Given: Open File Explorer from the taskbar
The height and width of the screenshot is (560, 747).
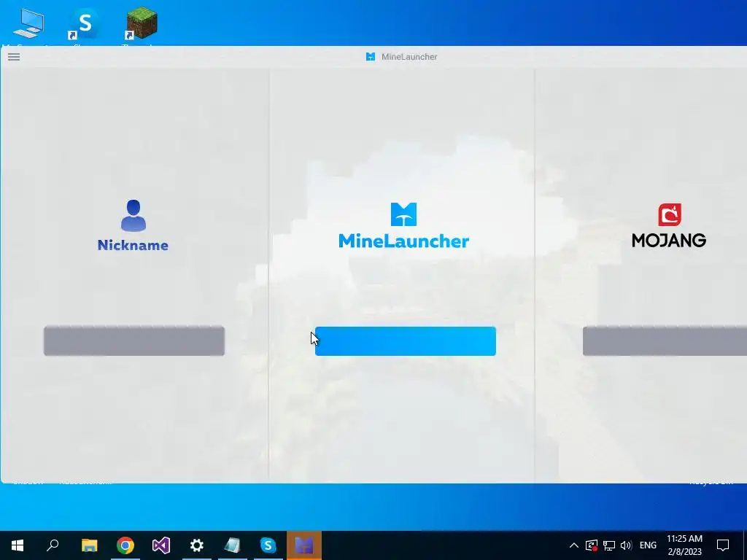Looking at the screenshot, I should click(x=89, y=545).
